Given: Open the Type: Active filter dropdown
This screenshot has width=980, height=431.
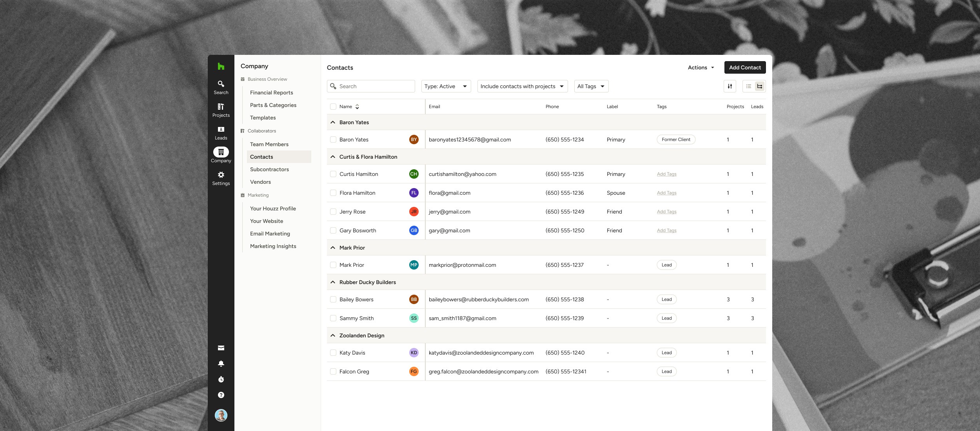Looking at the screenshot, I should point(446,86).
